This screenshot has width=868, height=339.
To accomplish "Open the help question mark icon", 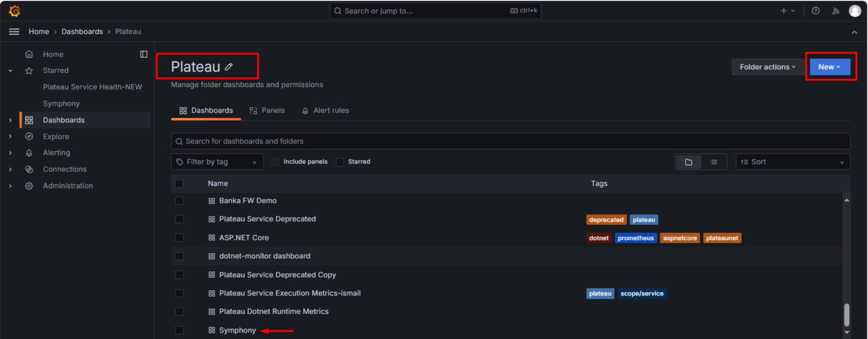I will tap(816, 11).
